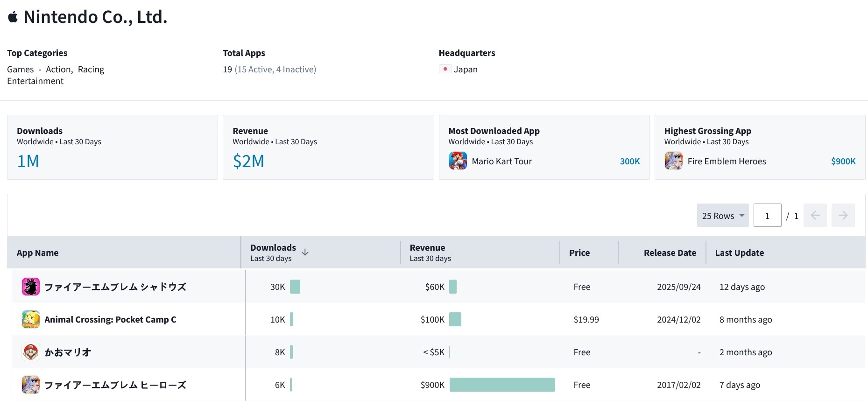The image size is (868, 401).
Task: Click the Mario Kart Tour app icon
Action: pyautogui.click(x=458, y=161)
